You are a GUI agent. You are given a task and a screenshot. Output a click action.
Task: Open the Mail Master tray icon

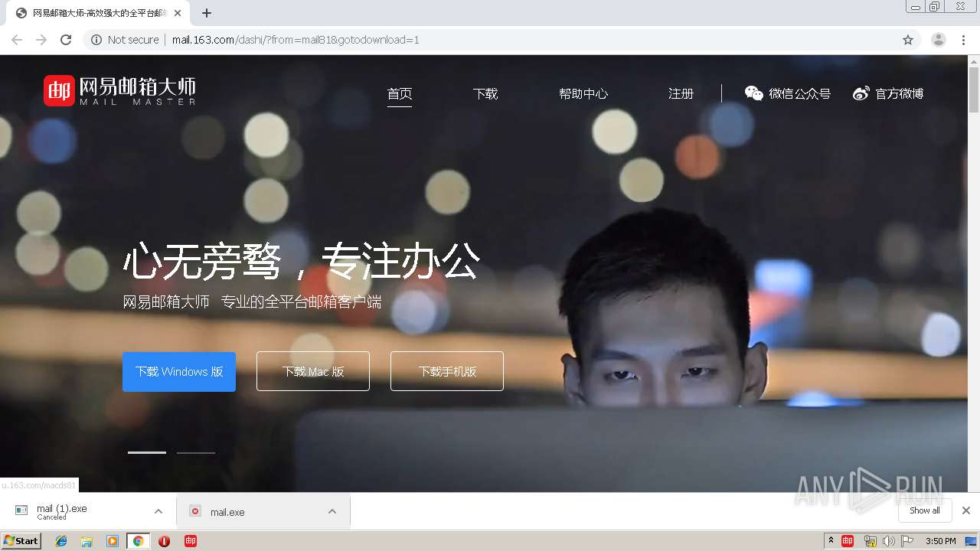(x=848, y=541)
